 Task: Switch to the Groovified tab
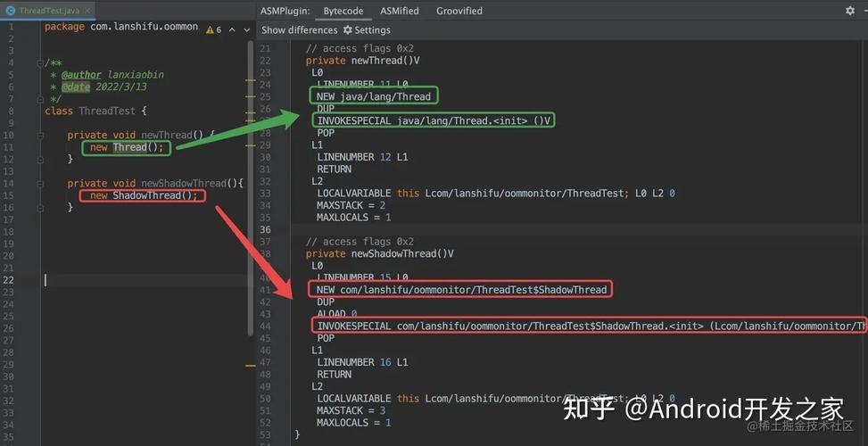(x=459, y=11)
